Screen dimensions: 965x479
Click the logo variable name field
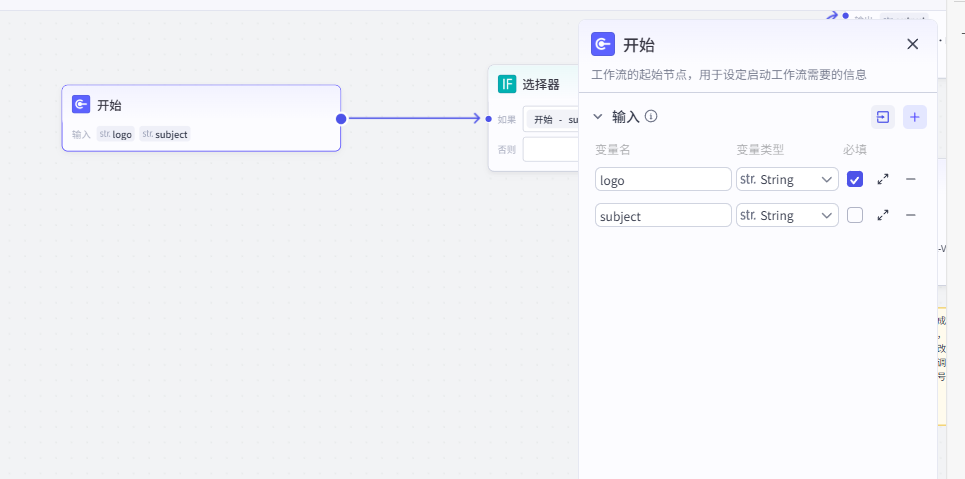[663, 179]
